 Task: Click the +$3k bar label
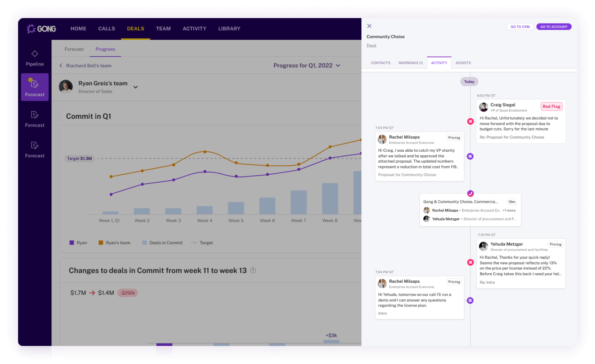point(331,335)
